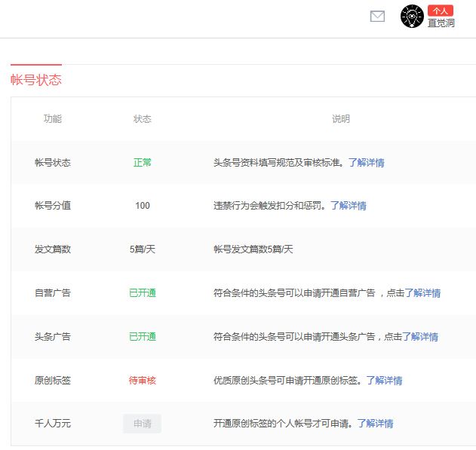Click 了解详情 link in 原创标签 row
The image size is (476, 450).
click(x=384, y=380)
